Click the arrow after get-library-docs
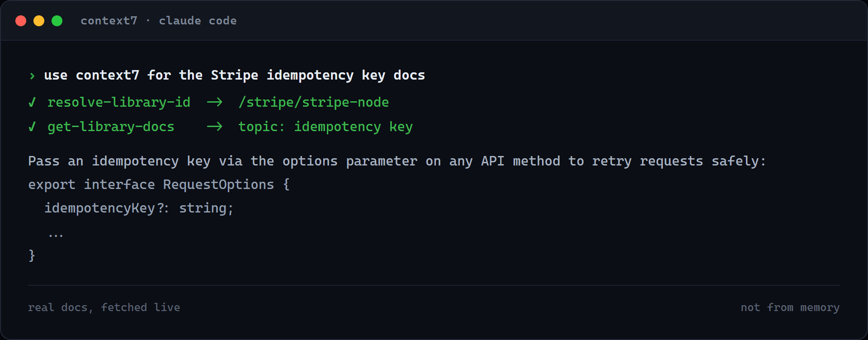 [x=215, y=127]
